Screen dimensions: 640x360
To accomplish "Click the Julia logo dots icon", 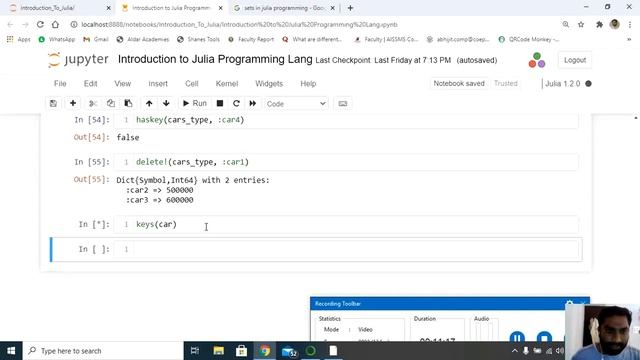I will click(537, 60).
